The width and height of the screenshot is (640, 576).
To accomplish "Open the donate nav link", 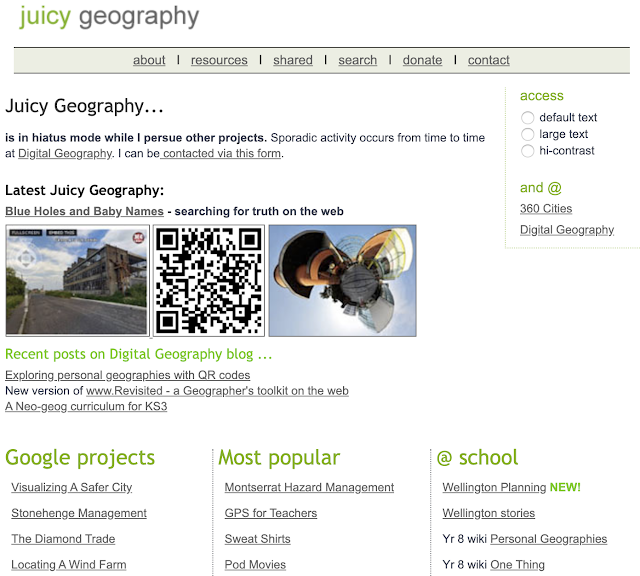I will point(422,60).
